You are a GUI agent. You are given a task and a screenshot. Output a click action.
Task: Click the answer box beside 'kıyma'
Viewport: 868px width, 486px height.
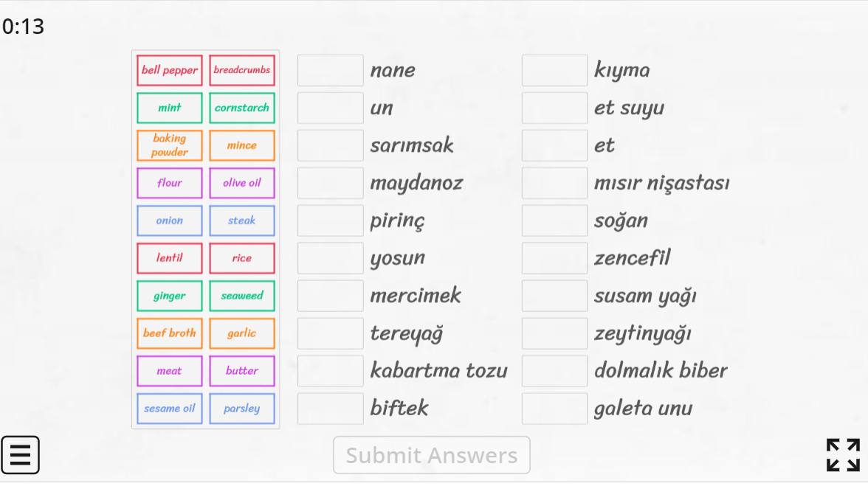pyautogui.click(x=554, y=70)
